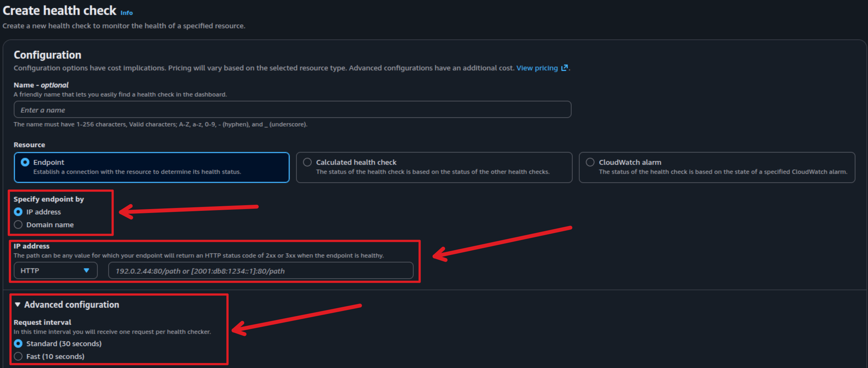Click the Endpoint tile description text
The image size is (868, 368).
[x=137, y=172]
